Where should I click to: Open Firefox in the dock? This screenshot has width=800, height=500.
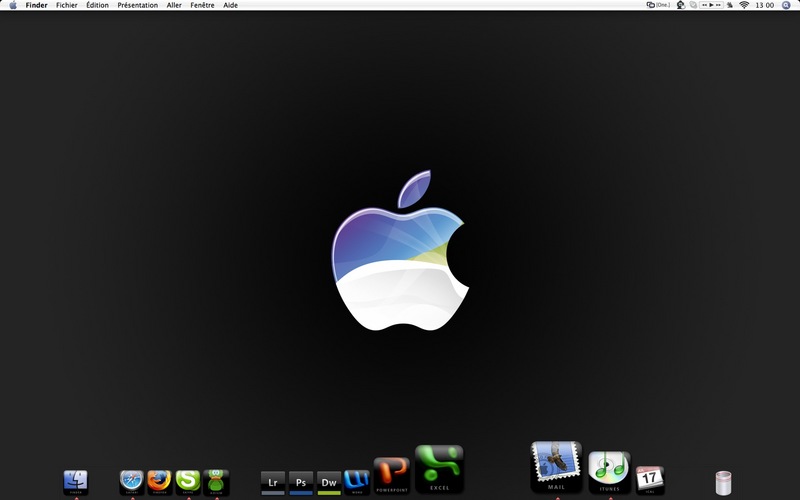(x=160, y=483)
